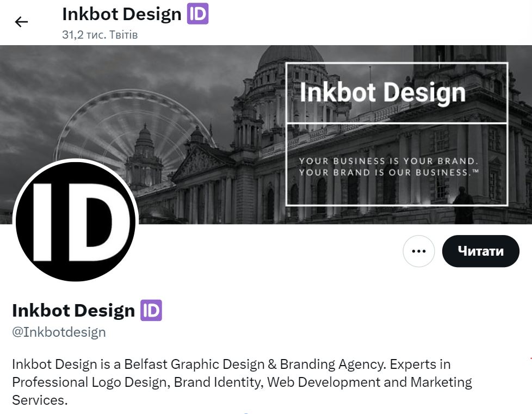This screenshot has height=414, width=532.
Task: Open the round ID profile avatar
Action: coord(76,221)
